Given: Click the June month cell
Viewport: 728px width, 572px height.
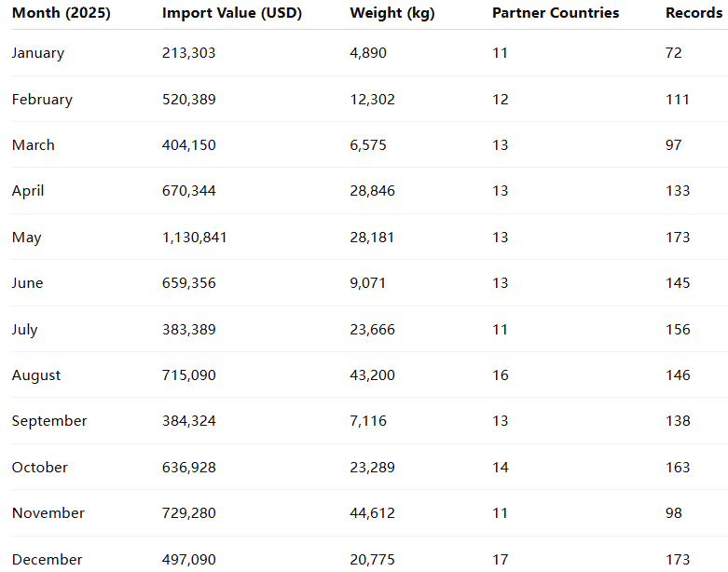Looking at the screenshot, I should (28, 283).
